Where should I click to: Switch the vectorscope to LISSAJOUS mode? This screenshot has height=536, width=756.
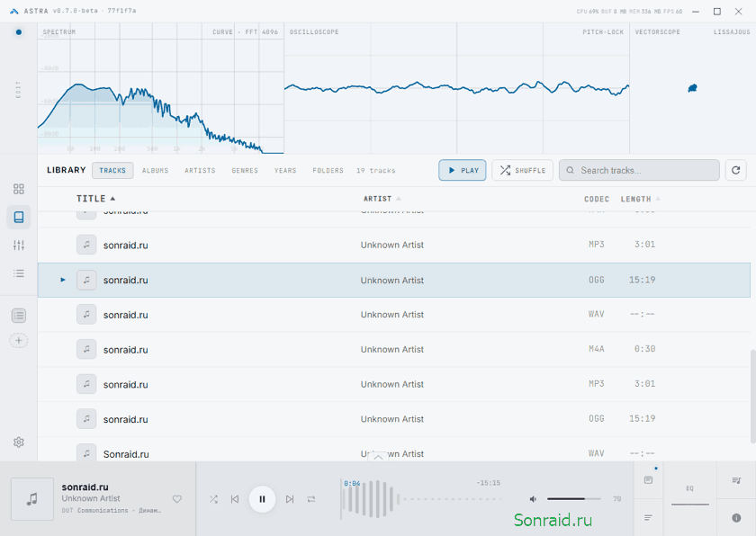pyautogui.click(x=732, y=31)
